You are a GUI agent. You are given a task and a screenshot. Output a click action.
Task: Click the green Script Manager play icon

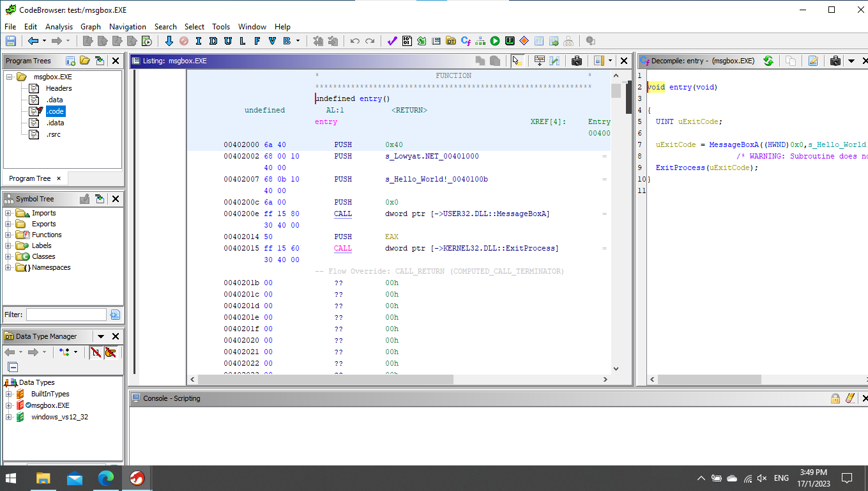495,41
